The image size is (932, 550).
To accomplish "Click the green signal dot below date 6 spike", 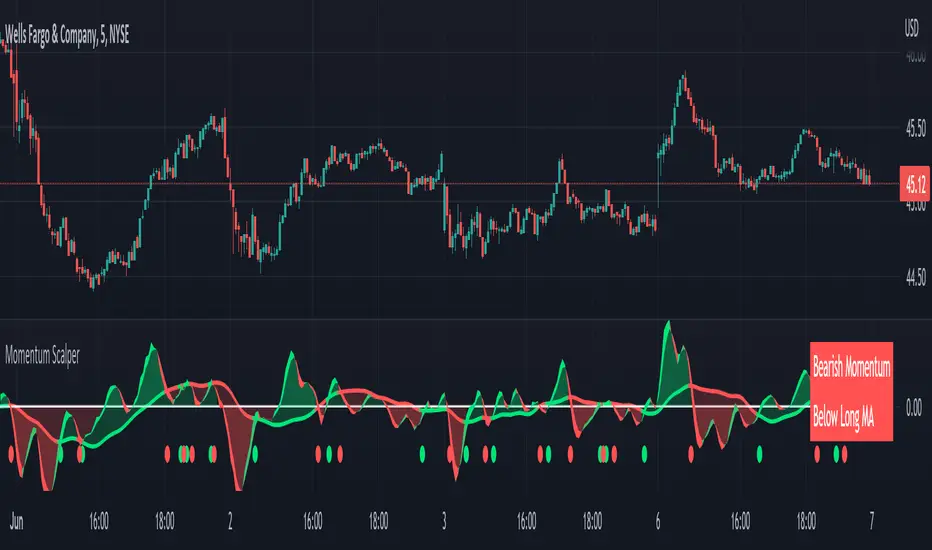I will (644, 455).
